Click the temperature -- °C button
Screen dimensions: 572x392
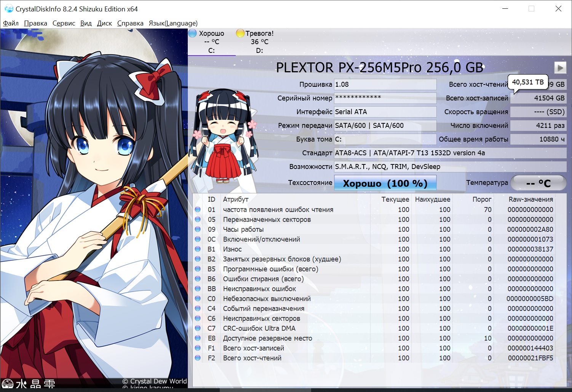tap(538, 183)
